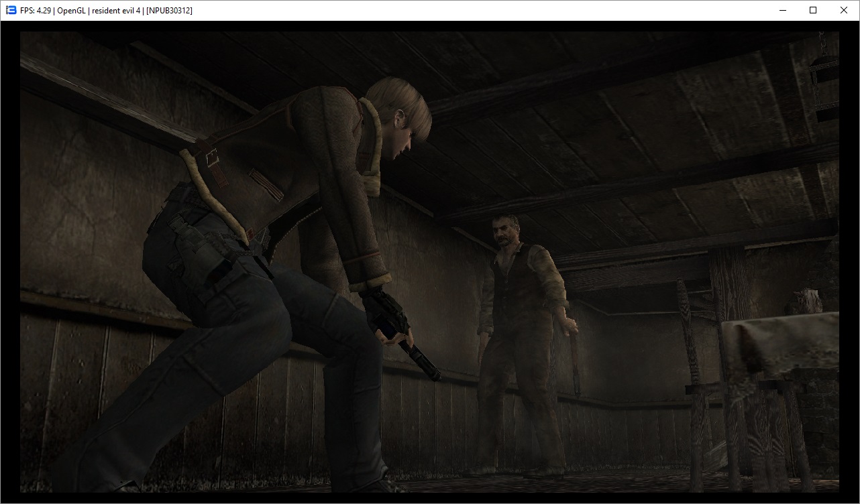
Task: Click the NPUB30312 game ID in title
Action: pyautogui.click(x=169, y=10)
